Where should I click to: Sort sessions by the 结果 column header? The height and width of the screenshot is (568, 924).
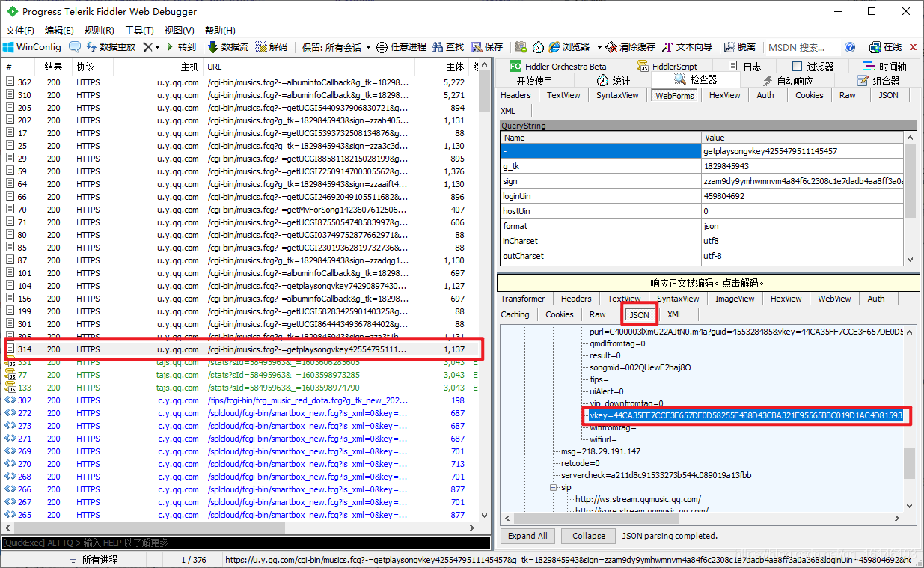[x=53, y=67]
